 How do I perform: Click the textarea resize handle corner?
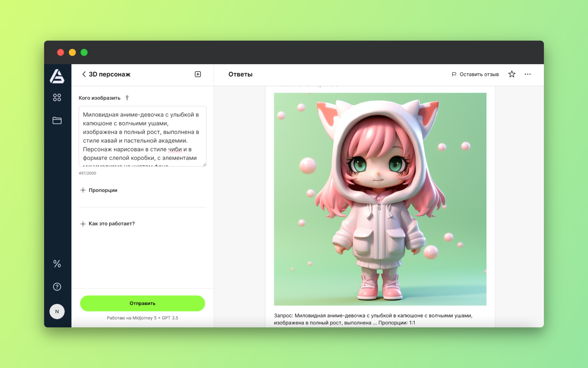(x=204, y=164)
